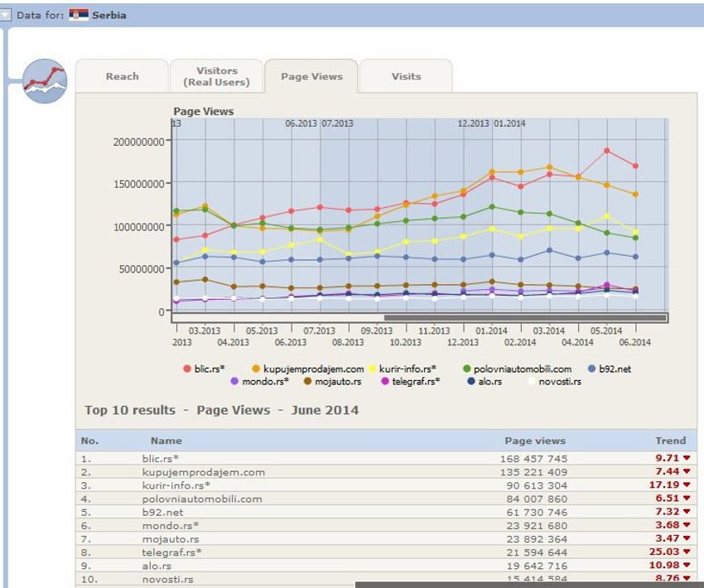
Task: Open the kupujemprodajem.com table entry
Action: tap(204, 472)
